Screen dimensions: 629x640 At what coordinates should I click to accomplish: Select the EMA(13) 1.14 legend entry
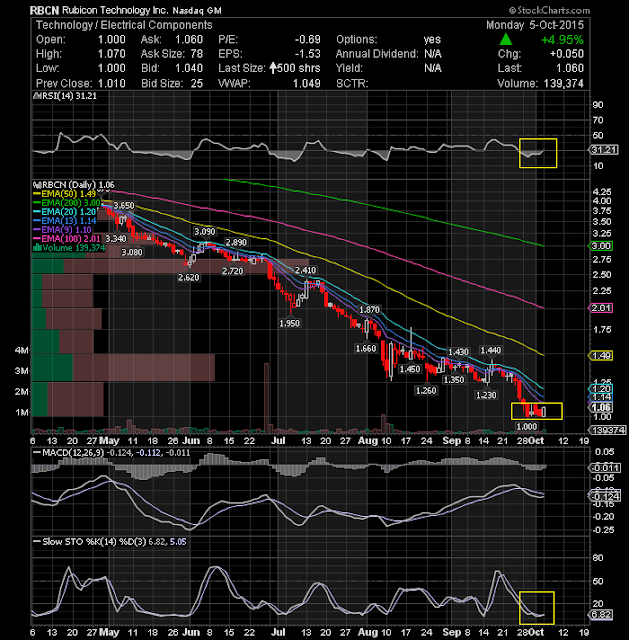64,221
